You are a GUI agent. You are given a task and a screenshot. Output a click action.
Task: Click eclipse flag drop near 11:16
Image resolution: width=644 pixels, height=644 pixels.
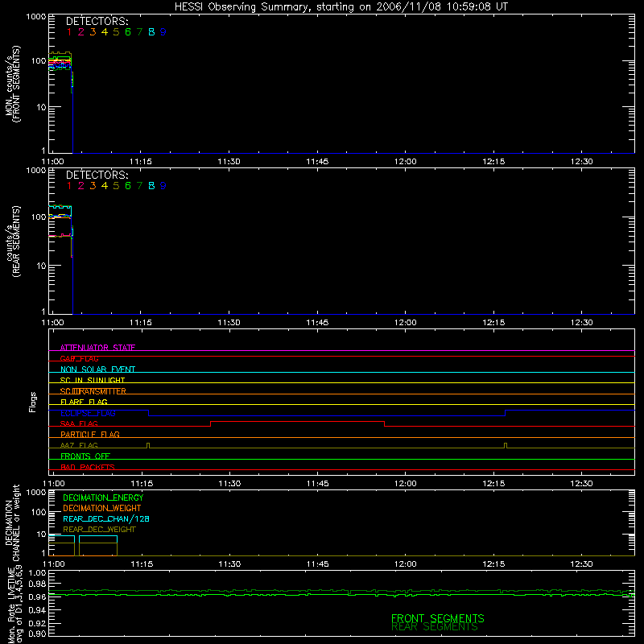[x=149, y=413]
